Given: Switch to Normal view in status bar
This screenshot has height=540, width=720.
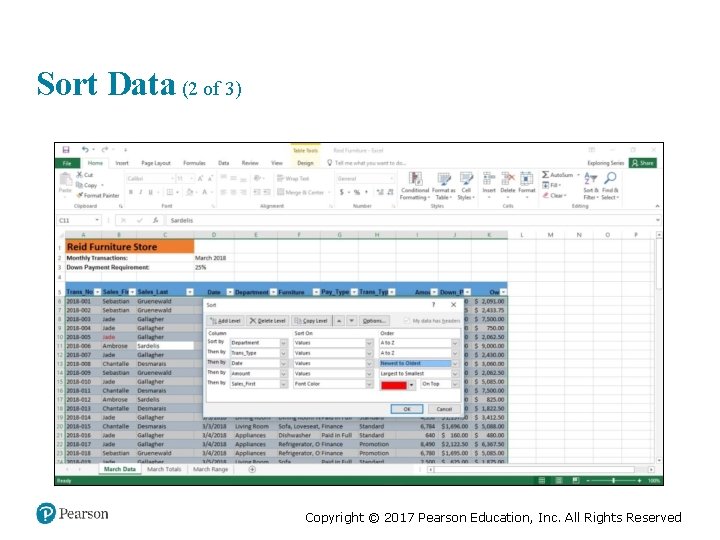Looking at the screenshot, I should (x=542, y=480).
